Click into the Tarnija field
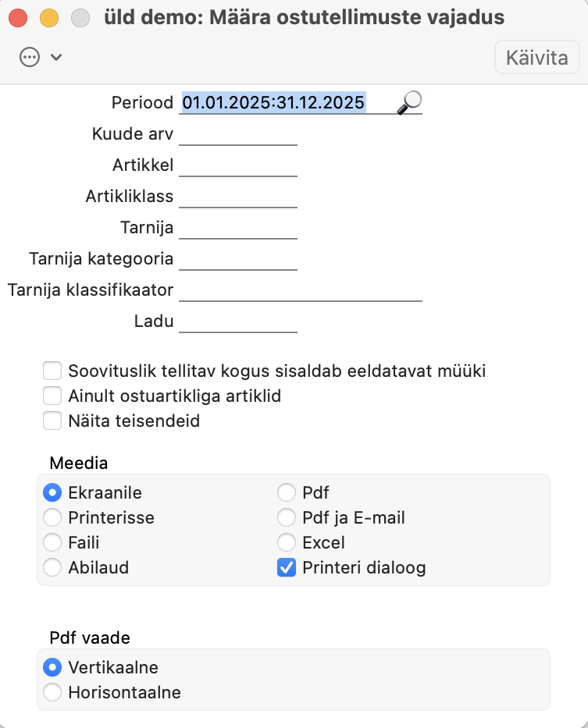588x728 pixels. coord(238,227)
